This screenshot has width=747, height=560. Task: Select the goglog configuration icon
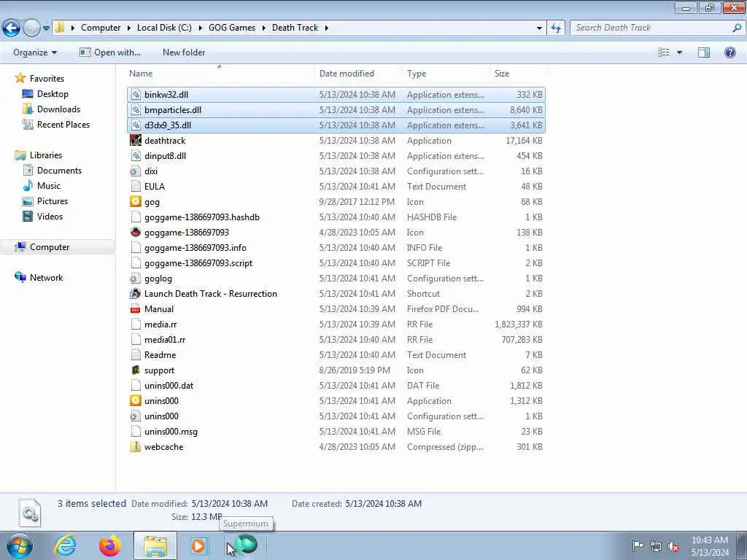(136, 278)
